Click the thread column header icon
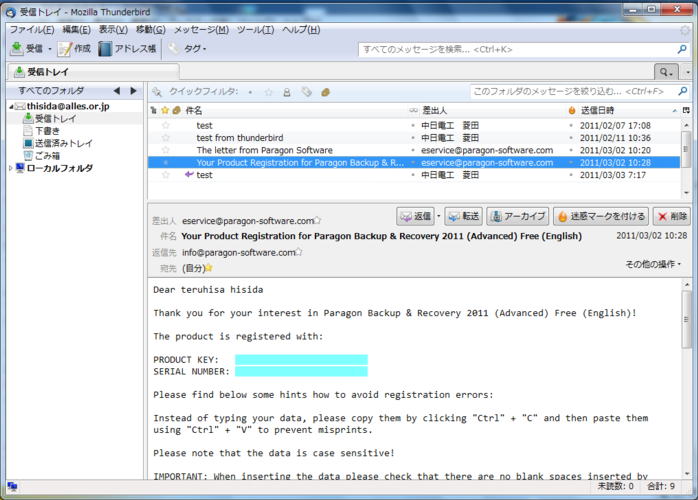 (154, 110)
